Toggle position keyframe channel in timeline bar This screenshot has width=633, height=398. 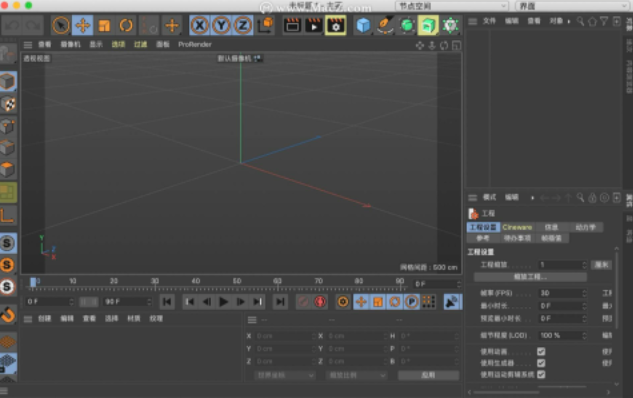pos(361,302)
